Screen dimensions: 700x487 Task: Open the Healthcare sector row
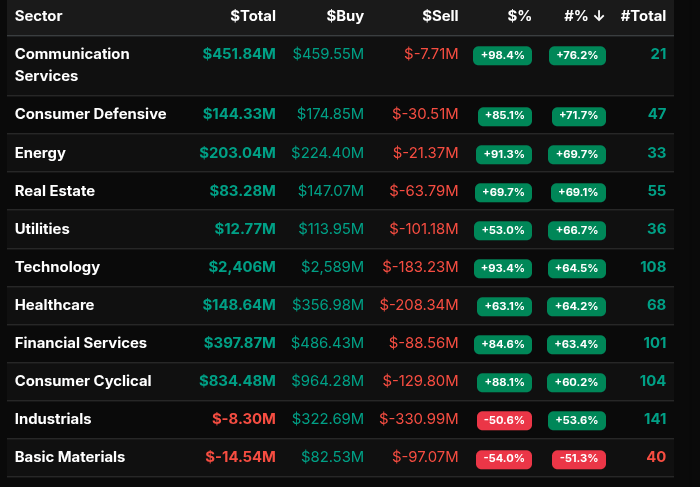[x=54, y=305]
